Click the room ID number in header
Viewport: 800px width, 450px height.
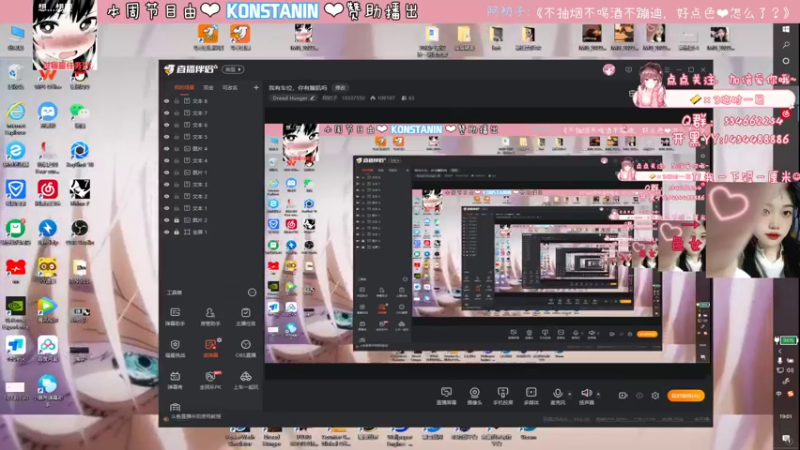pyautogui.click(x=353, y=98)
